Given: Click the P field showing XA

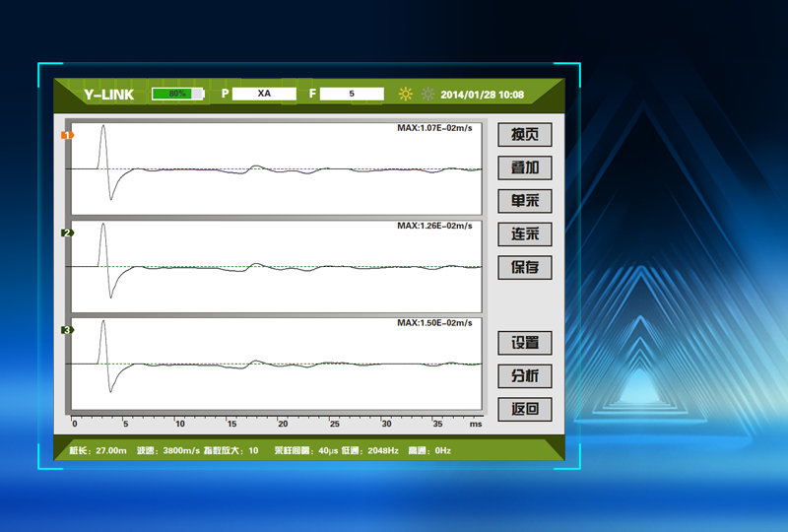Looking at the screenshot, I should tap(264, 94).
